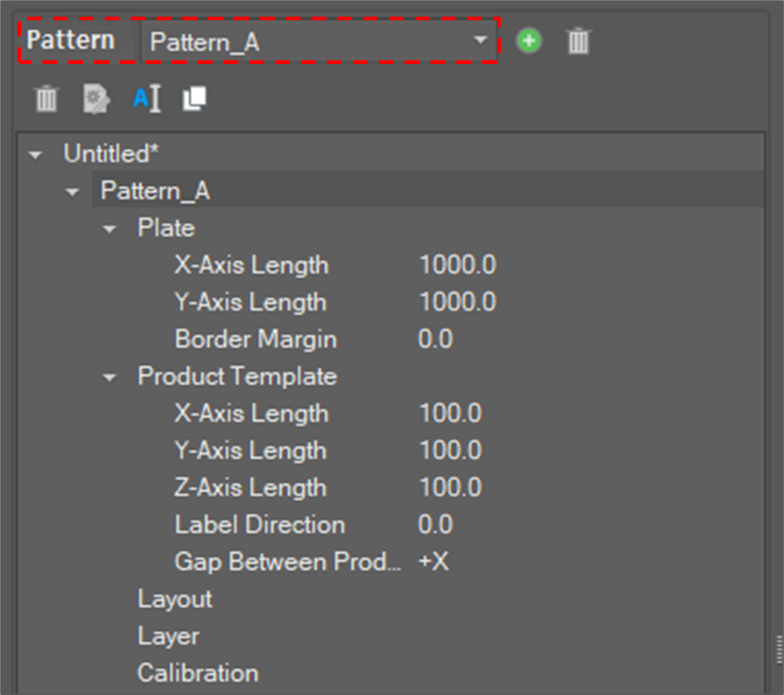Screen dimensions: 784x695
Task: Click the +X gap direction value
Action: pyautogui.click(x=434, y=561)
